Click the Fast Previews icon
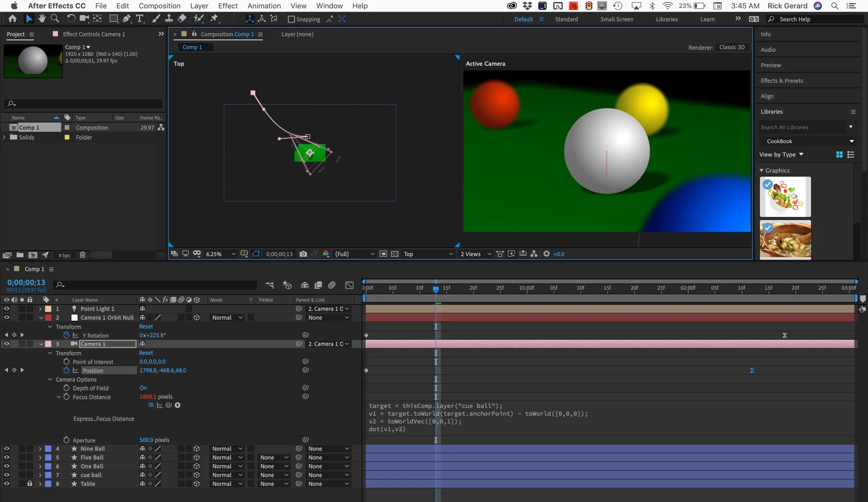Image resolution: width=868 pixels, height=502 pixels. (x=512, y=254)
